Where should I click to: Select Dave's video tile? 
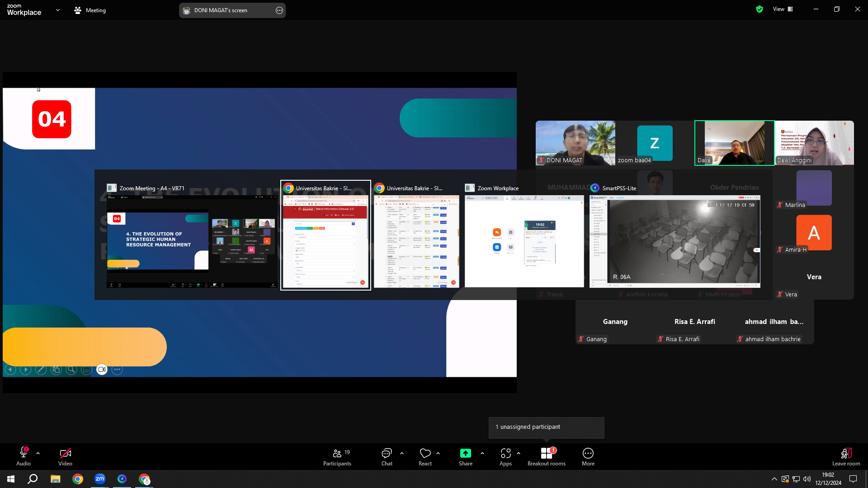click(734, 143)
